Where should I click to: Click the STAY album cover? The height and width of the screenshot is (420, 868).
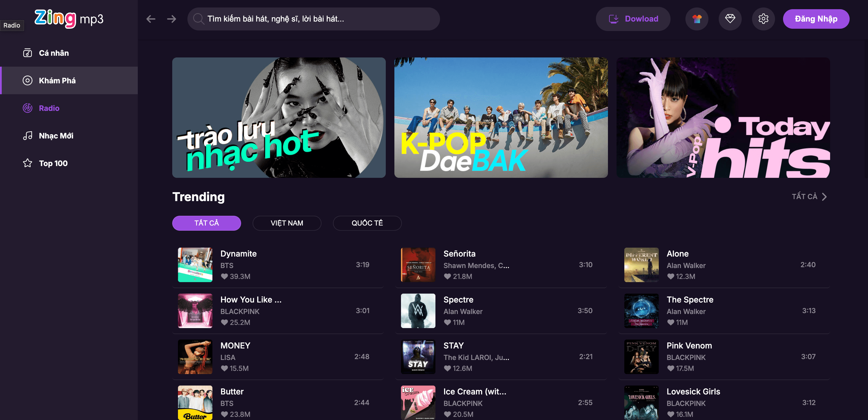pyautogui.click(x=418, y=357)
